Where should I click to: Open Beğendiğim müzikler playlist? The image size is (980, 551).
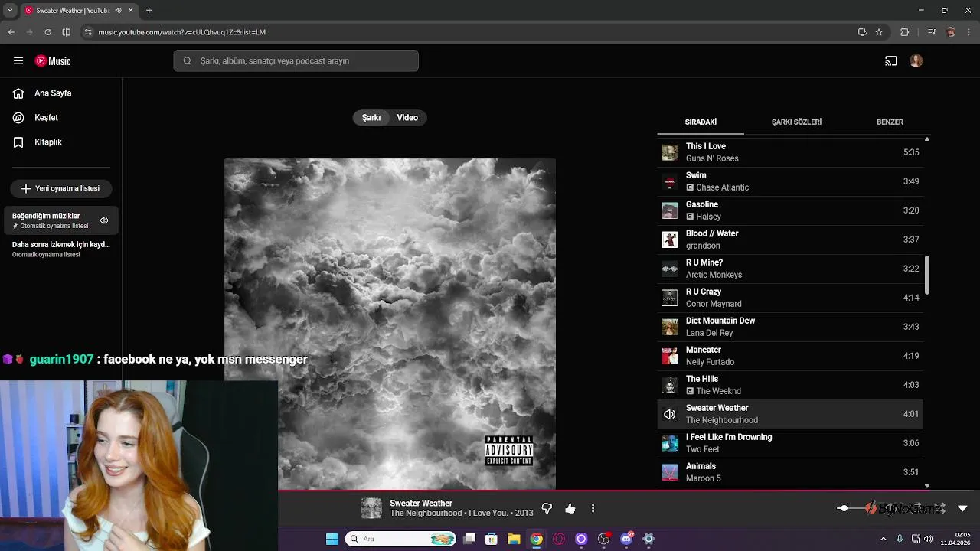tap(61, 220)
